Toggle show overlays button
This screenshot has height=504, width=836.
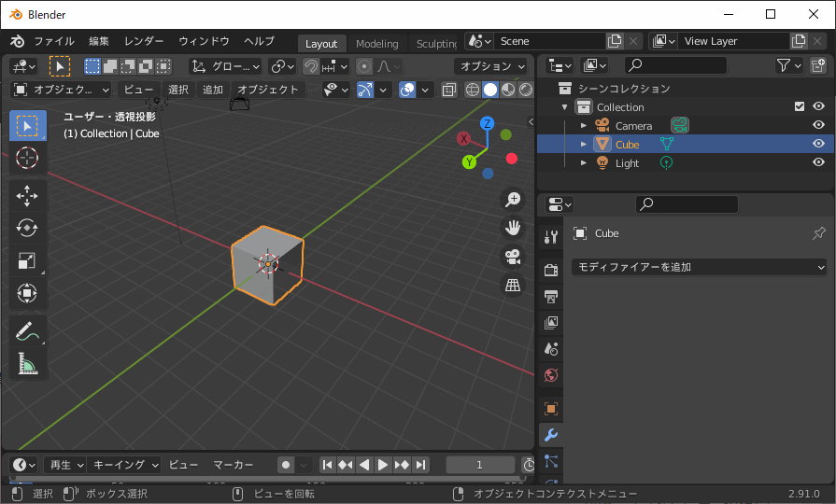[x=407, y=90]
